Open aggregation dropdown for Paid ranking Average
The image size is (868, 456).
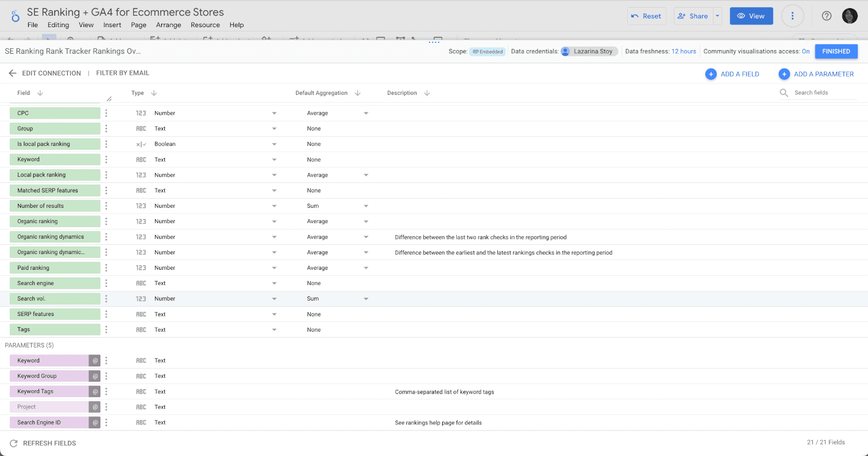pyautogui.click(x=366, y=268)
